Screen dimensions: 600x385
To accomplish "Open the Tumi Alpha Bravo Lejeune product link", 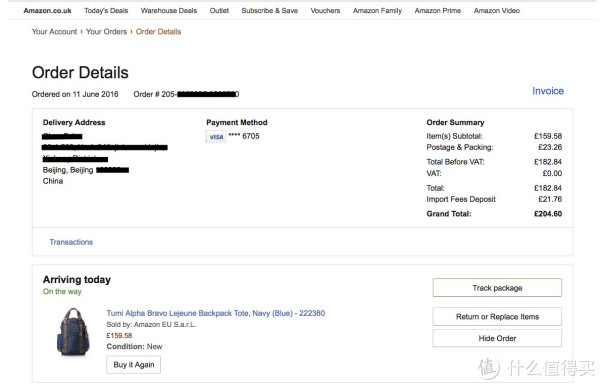I will tap(216, 313).
